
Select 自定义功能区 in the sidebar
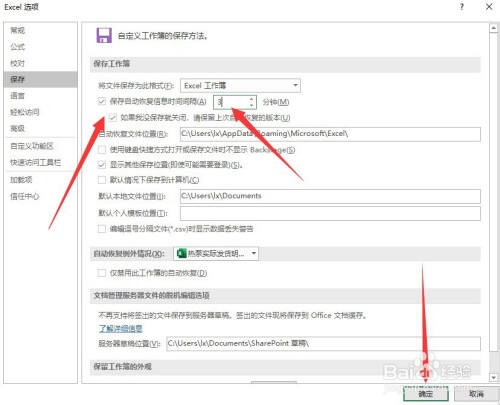click(x=32, y=146)
